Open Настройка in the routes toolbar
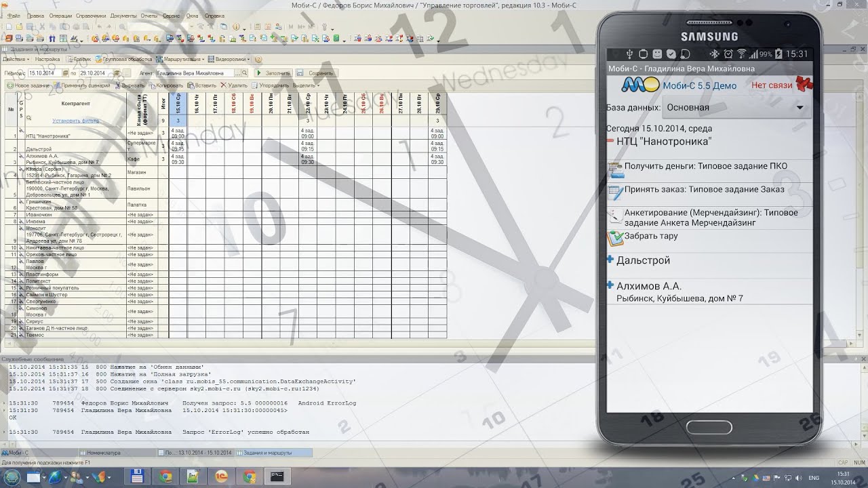868x488 pixels. click(x=47, y=60)
